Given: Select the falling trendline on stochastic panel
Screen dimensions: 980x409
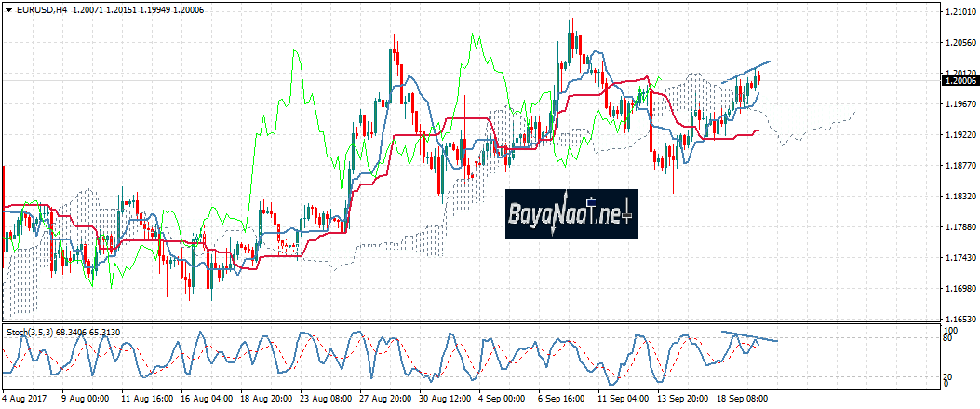Looking at the screenshot, I should (752, 336).
